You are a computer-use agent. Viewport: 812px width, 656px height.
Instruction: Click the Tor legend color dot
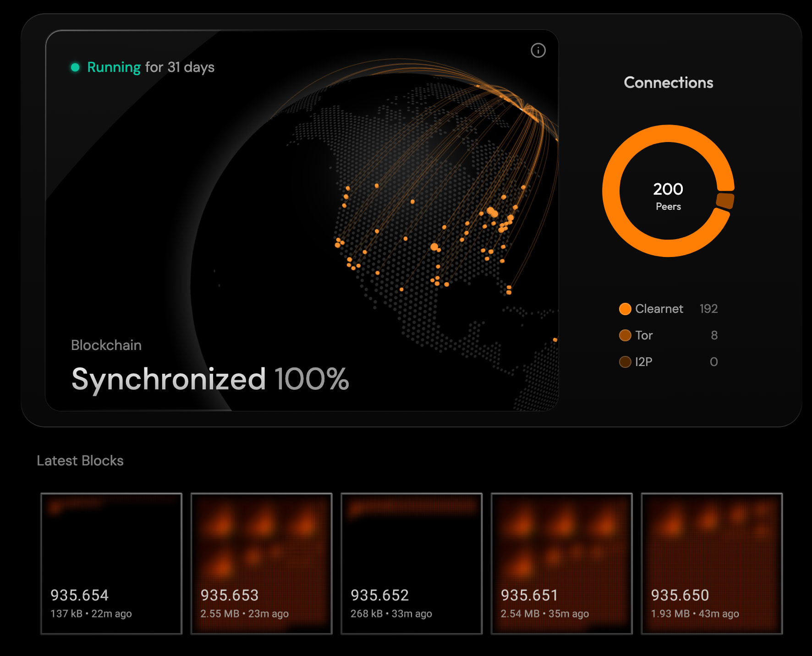click(x=625, y=335)
